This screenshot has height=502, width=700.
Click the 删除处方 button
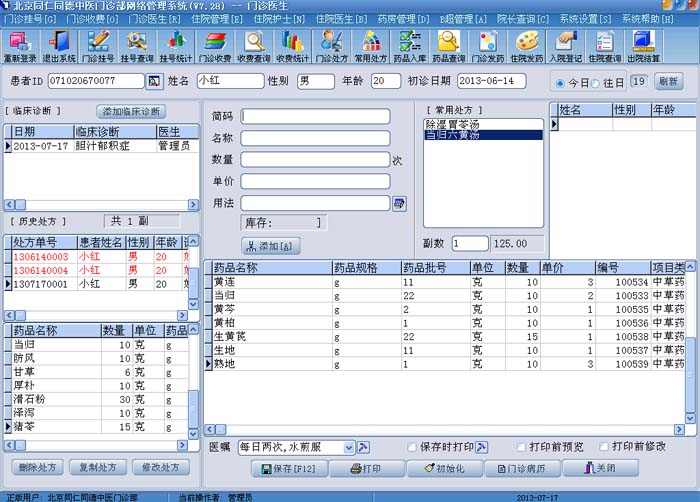click(38, 468)
